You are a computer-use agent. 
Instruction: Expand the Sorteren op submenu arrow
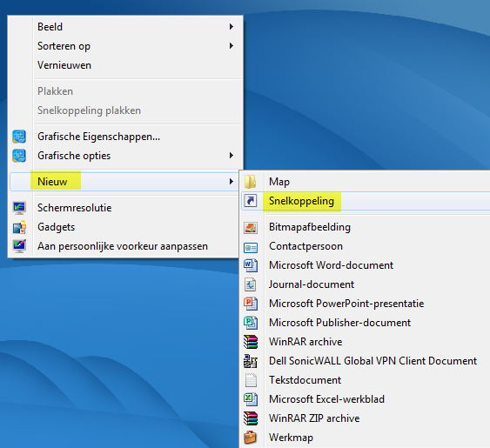pos(232,46)
